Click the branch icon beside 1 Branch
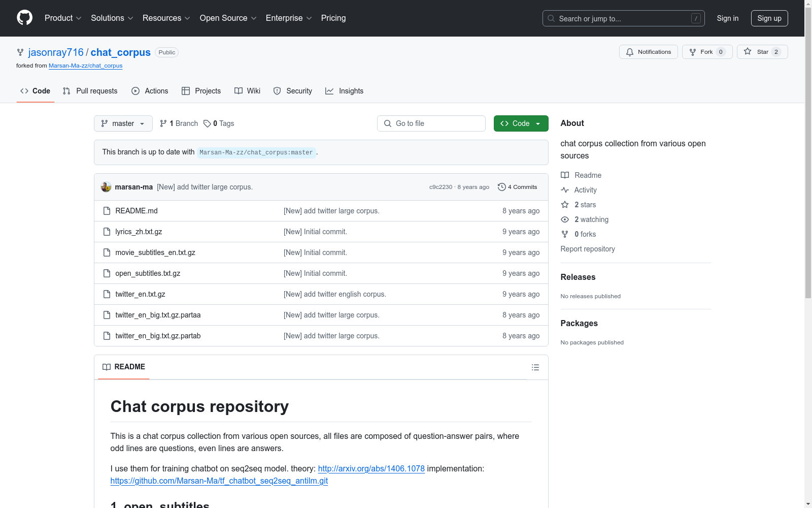 pos(163,123)
